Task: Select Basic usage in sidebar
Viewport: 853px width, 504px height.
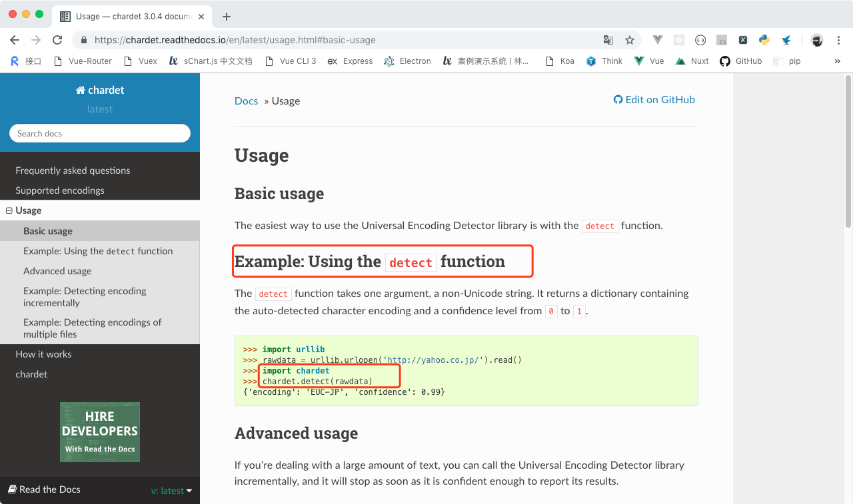Action: click(100, 231)
